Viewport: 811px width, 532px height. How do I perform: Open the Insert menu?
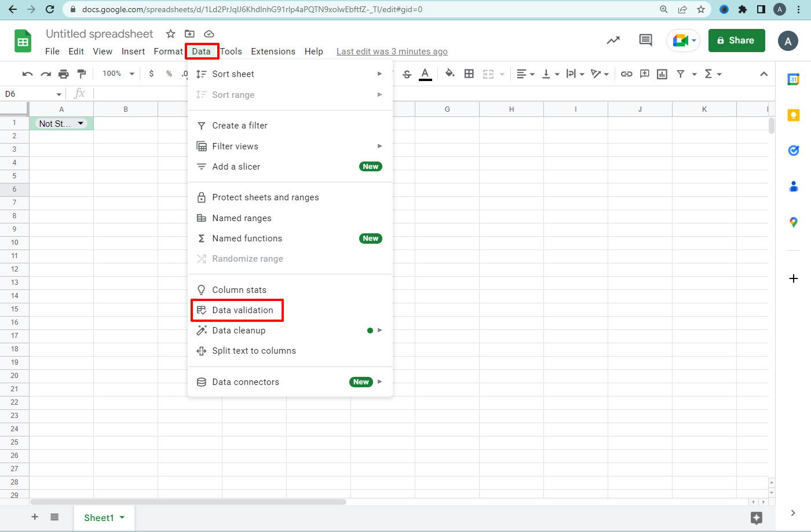click(133, 52)
